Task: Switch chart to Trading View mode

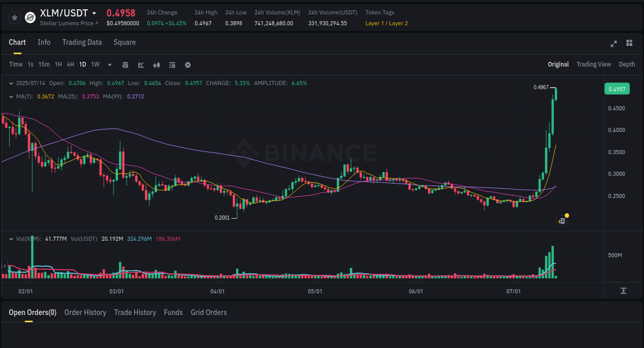Action: click(594, 64)
